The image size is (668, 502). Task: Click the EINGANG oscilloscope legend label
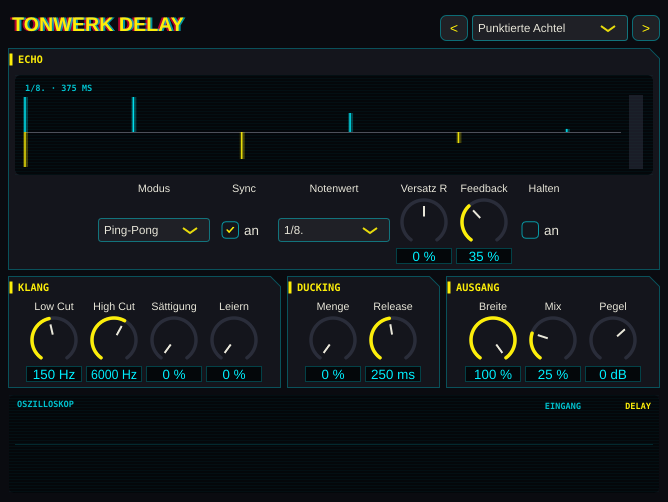pyautogui.click(x=563, y=406)
